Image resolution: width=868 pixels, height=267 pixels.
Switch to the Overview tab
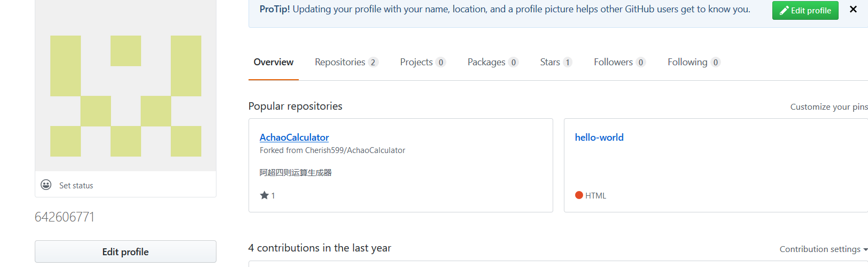(273, 62)
